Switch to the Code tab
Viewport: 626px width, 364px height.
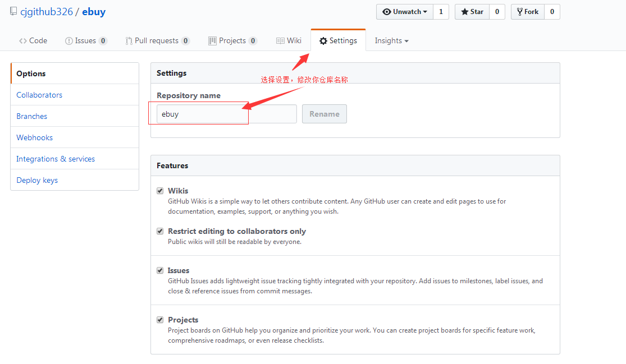point(33,41)
